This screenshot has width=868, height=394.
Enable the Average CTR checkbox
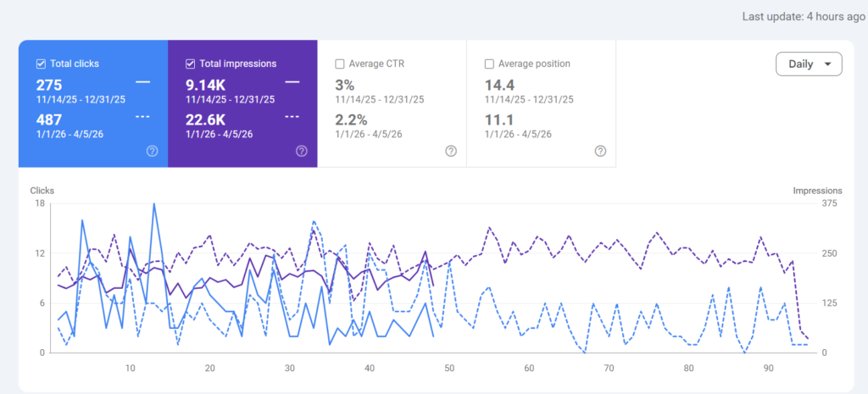[x=340, y=64]
